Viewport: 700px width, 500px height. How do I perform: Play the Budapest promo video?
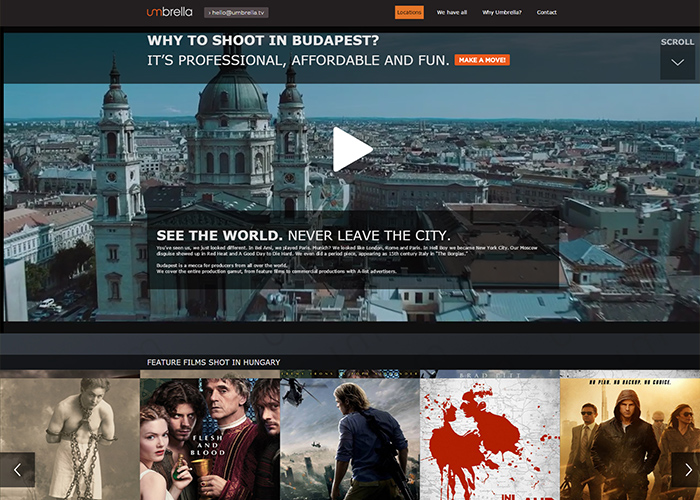pyautogui.click(x=352, y=149)
